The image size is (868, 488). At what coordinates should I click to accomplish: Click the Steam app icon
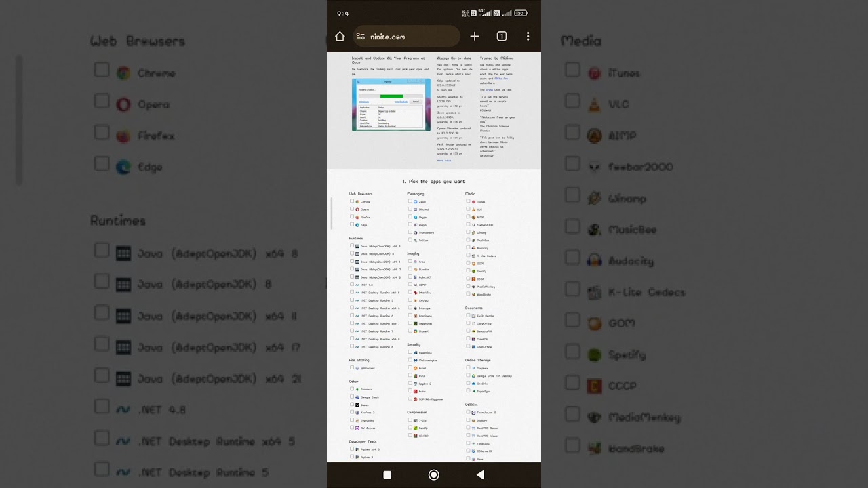(x=357, y=405)
